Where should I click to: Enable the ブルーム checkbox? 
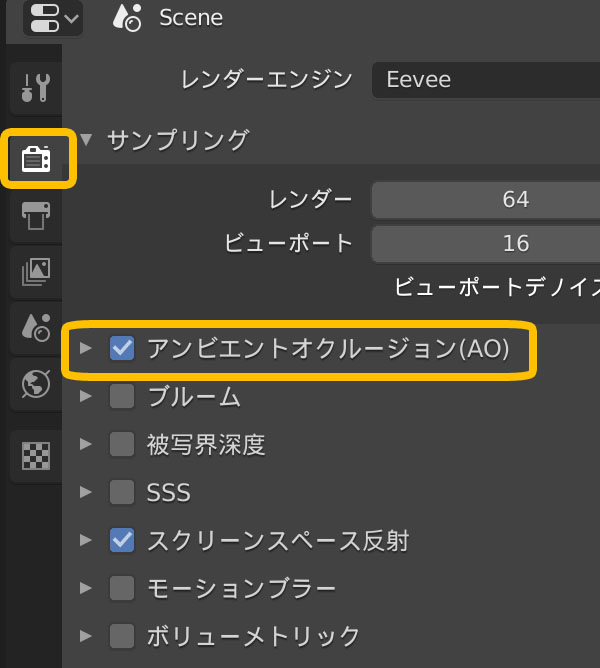pos(122,396)
